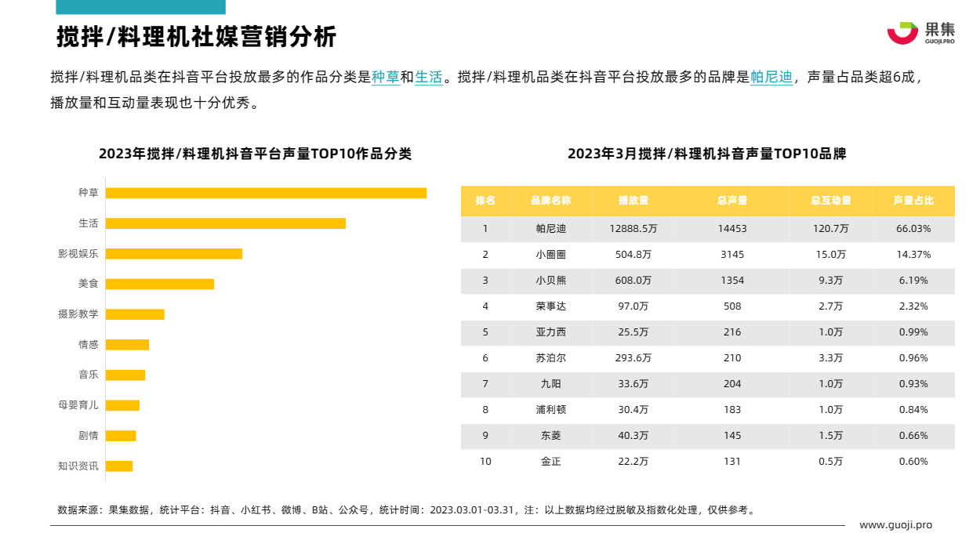Click the 293.6万 play count cell
The image size is (980, 551).
[633, 358]
